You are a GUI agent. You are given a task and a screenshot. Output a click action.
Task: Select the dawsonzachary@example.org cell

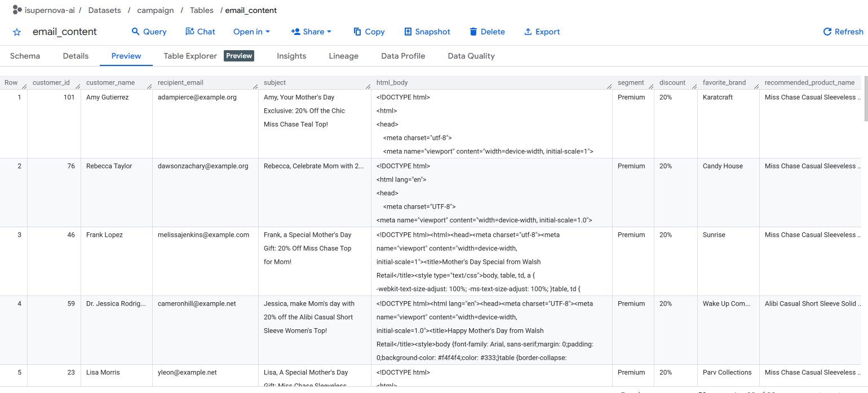[205, 192]
